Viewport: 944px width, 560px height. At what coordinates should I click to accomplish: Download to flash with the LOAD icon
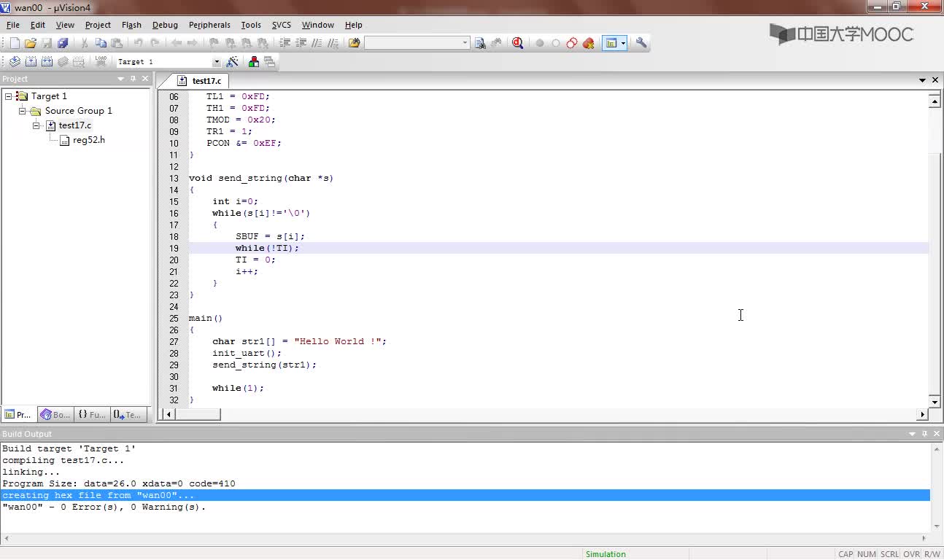click(x=101, y=62)
